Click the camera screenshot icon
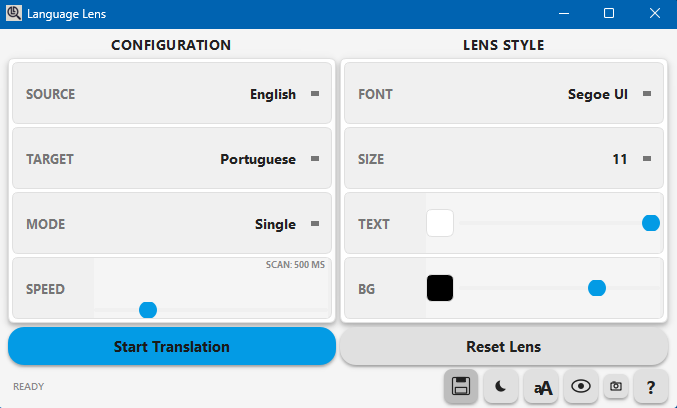Screen dimensions: 677x408 (616, 386)
